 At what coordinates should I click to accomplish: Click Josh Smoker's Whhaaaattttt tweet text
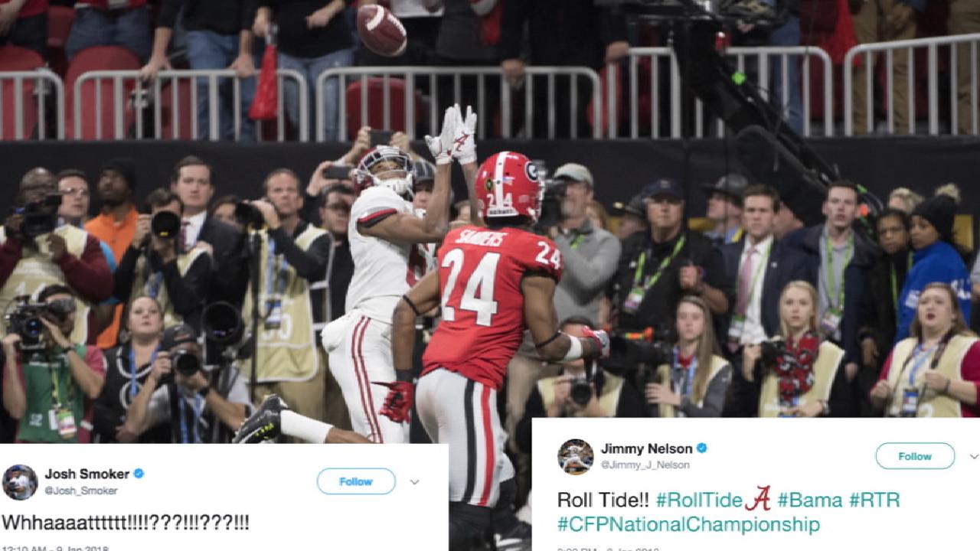pyautogui.click(x=126, y=523)
